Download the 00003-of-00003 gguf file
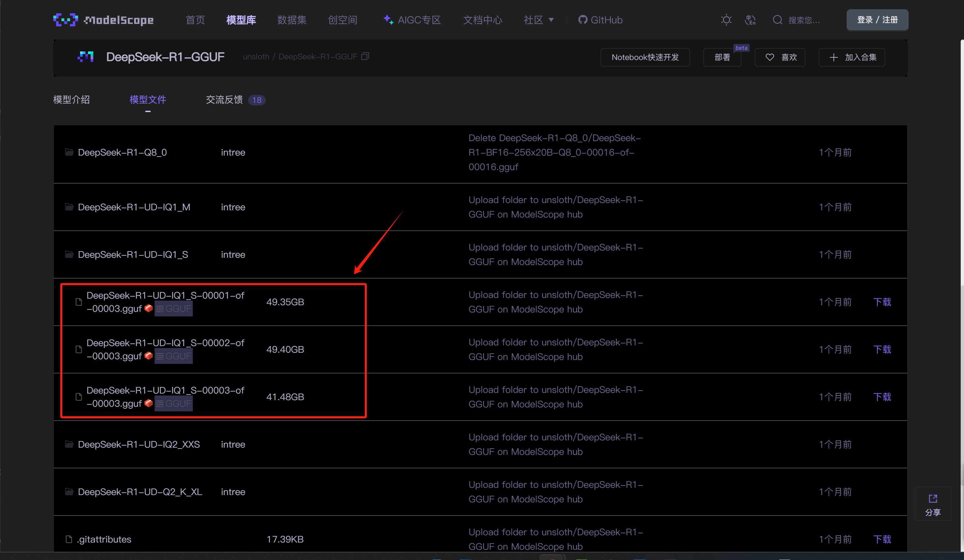The height and width of the screenshot is (560, 964). pos(882,397)
